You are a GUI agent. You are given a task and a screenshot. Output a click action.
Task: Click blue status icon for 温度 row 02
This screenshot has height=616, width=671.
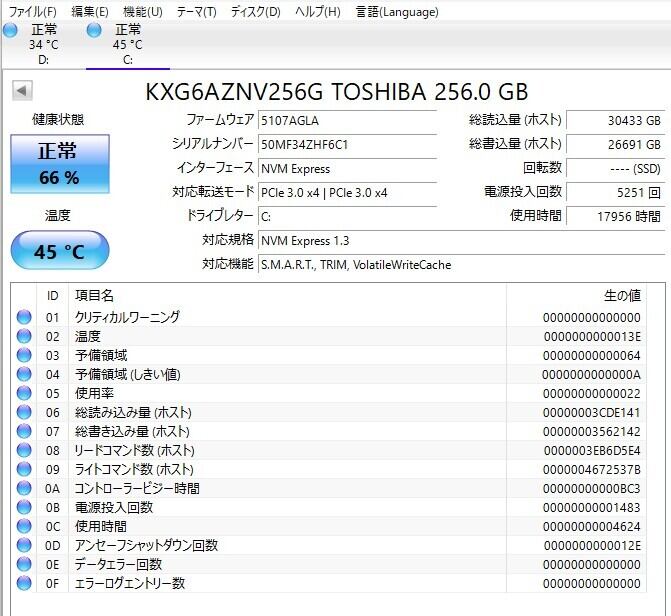[24, 336]
